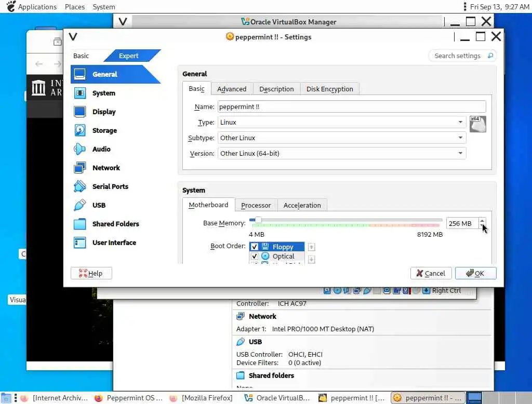Uncheck the Optical boot order checkbox
This screenshot has height=404, width=532.
254,256
